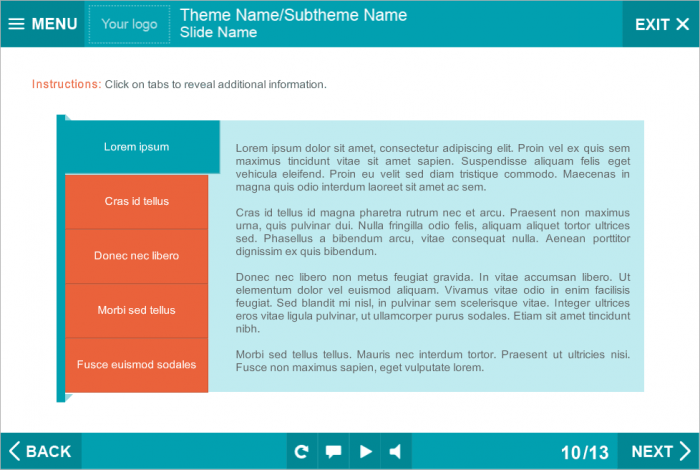Select the Lorem ipsum tab

142,147
